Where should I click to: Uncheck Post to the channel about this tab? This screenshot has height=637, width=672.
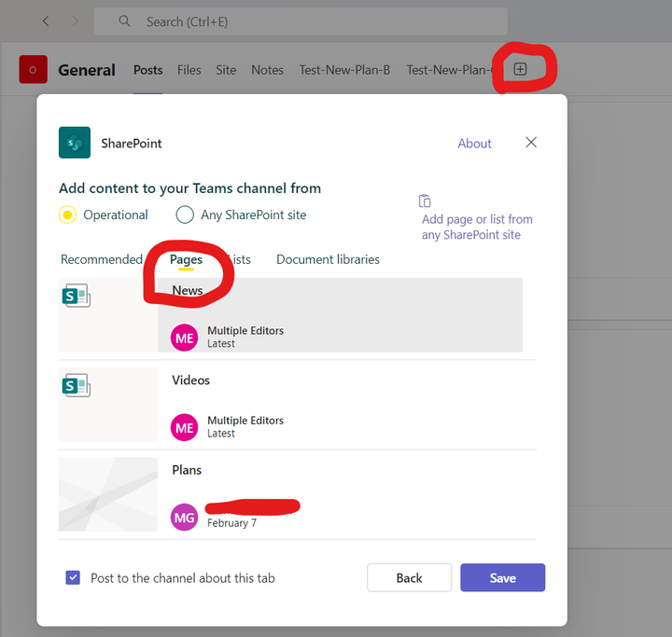(73, 577)
